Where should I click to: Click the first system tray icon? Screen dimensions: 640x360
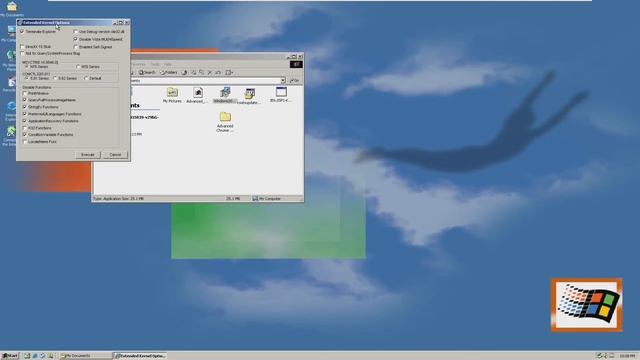pyautogui.click(x=599, y=356)
